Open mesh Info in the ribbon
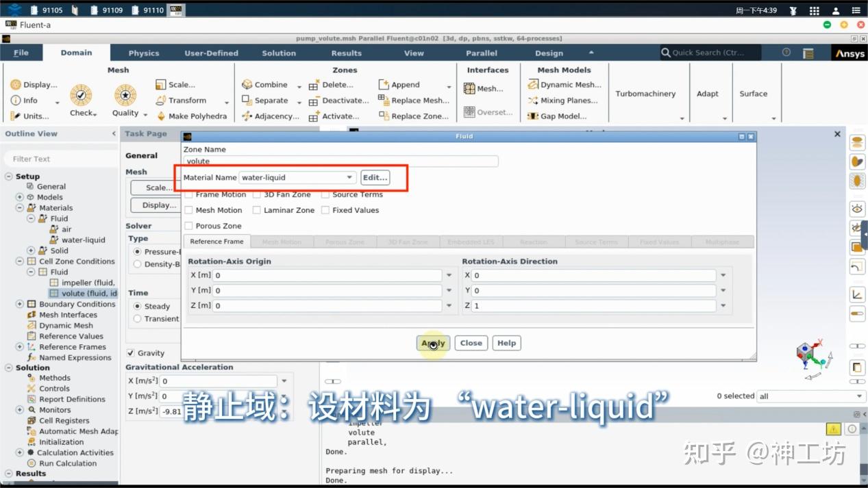The height and width of the screenshot is (488, 868). tap(25, 101)
